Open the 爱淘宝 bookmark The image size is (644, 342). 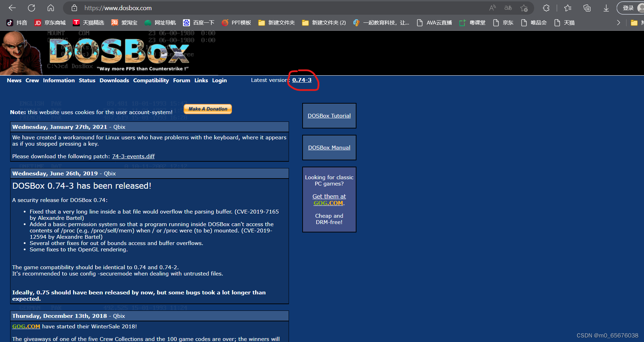click(124, 23)
